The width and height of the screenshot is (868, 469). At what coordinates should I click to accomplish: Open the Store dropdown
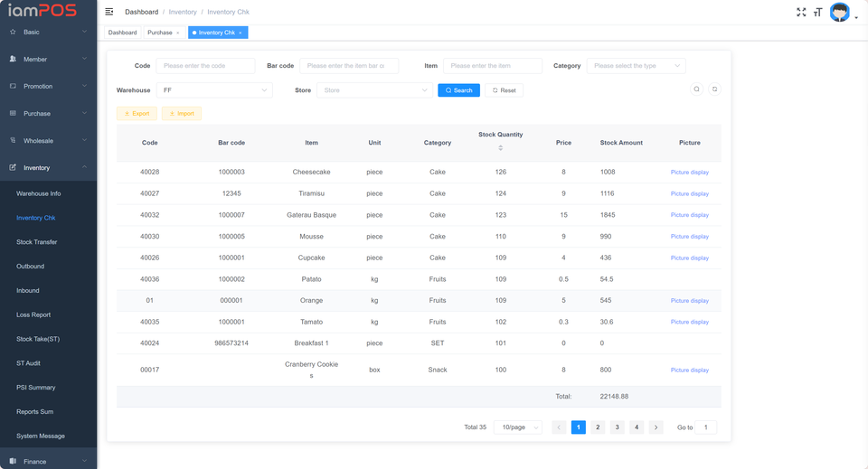(x=374, y=90)
